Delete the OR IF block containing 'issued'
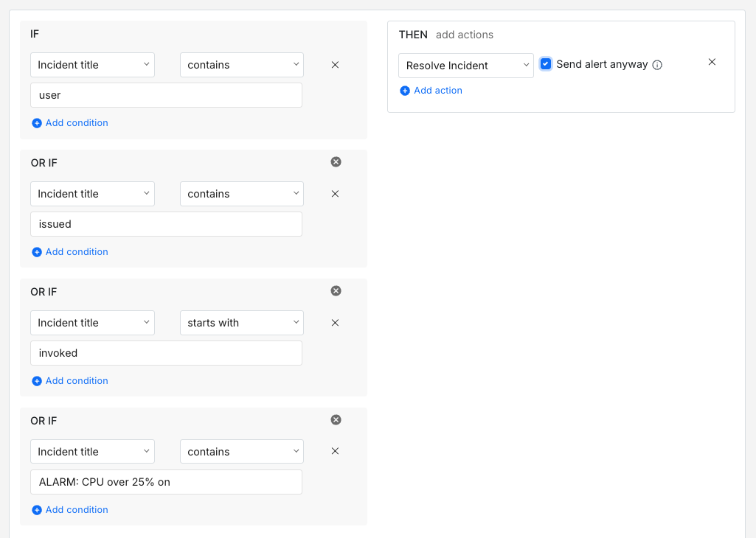Image resolution: width=756 pixels, height=538 pixels. click(x=336, y=161)
